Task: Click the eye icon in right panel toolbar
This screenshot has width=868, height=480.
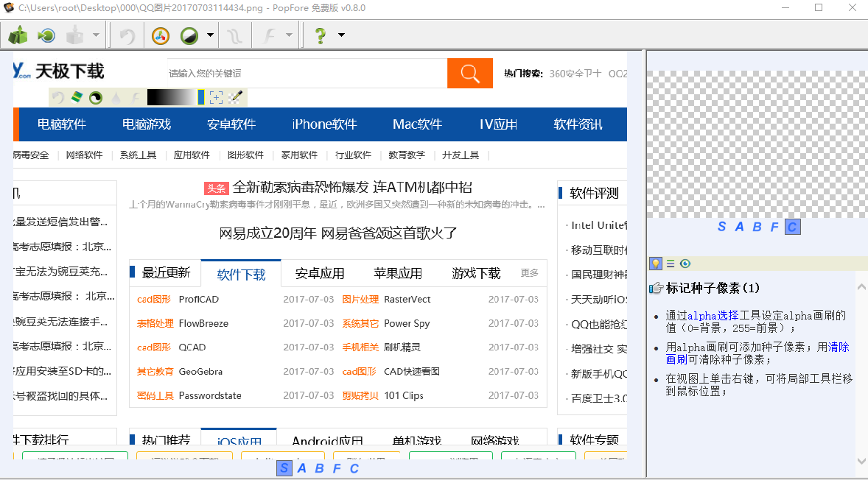Action: (685, 264)
